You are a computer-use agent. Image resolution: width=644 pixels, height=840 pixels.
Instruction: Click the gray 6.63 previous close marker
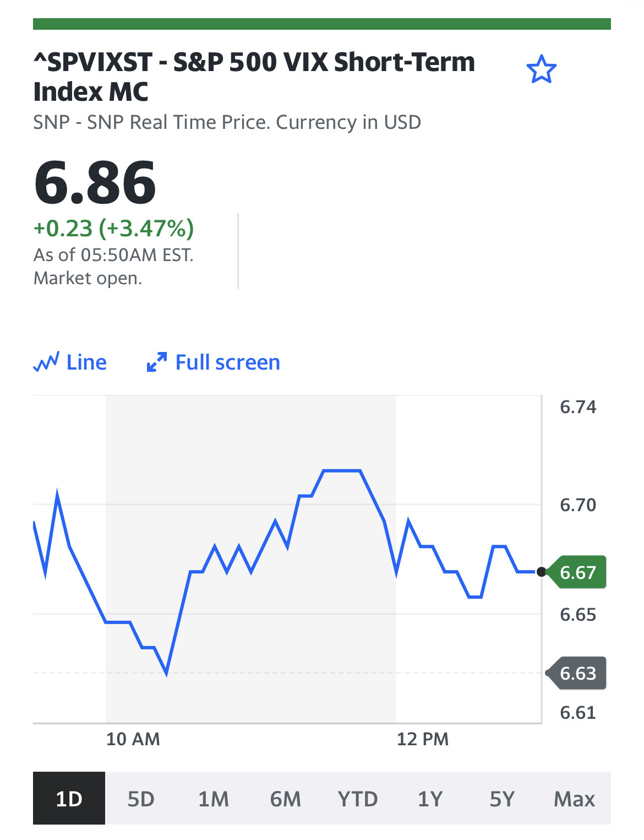(576, 673)
